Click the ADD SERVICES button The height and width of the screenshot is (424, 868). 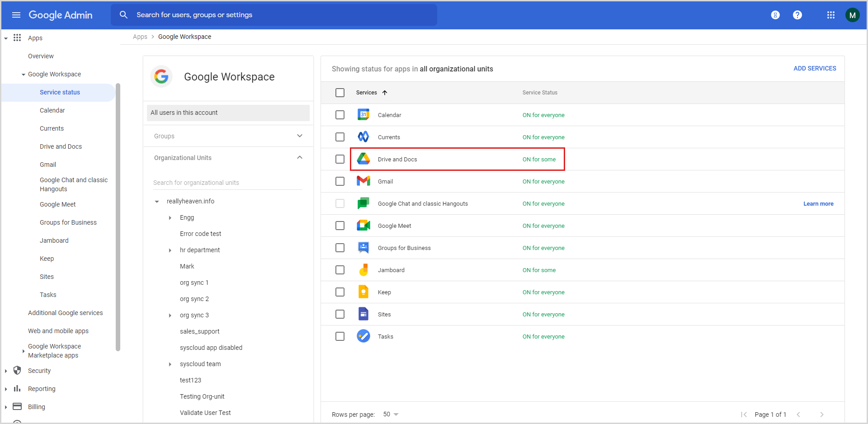pos(815,68)
